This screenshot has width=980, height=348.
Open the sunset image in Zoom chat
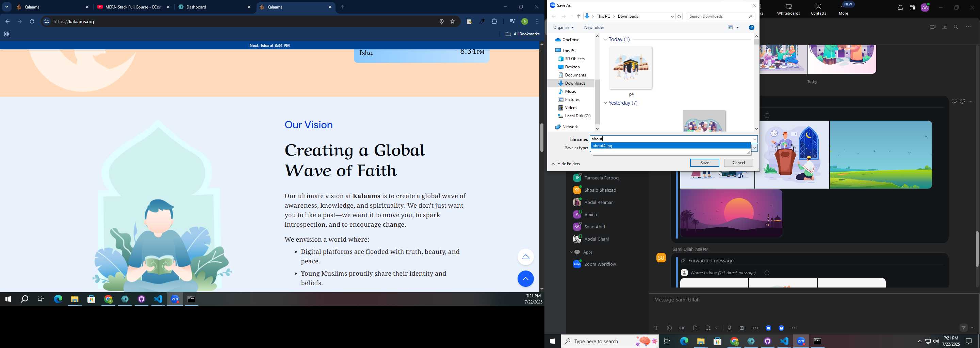coord(731,213)
